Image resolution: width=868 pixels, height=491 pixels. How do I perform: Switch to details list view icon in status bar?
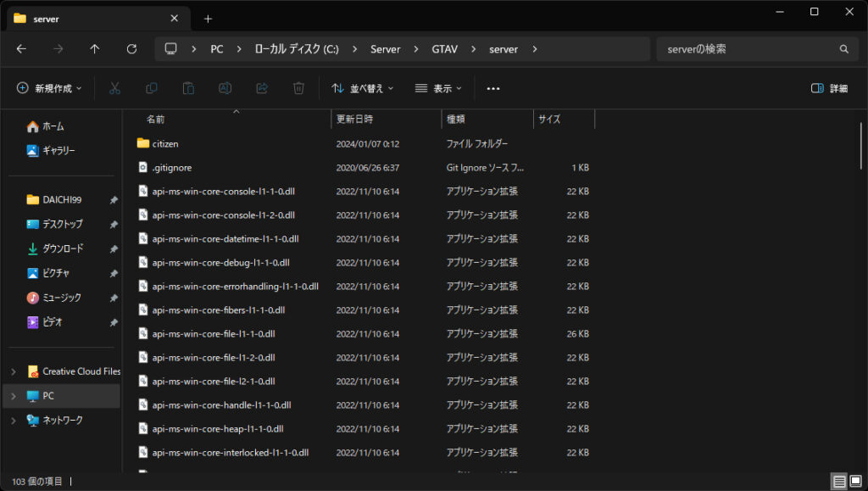click(x=839, y=481)
